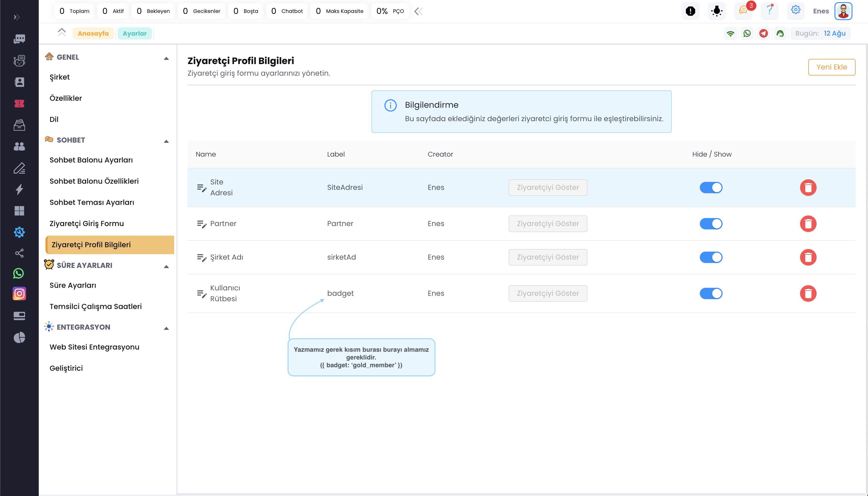Delete the Kullanıcı Rütbesi field
Viewport: 868px width, 496px height.
click(x=808, y=293)
